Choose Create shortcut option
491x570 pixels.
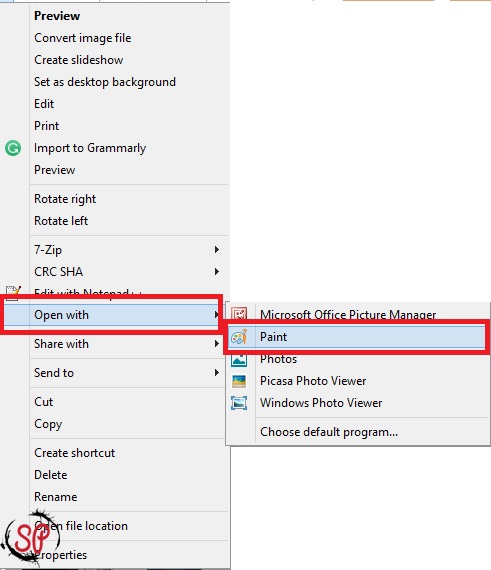[75, 453]
